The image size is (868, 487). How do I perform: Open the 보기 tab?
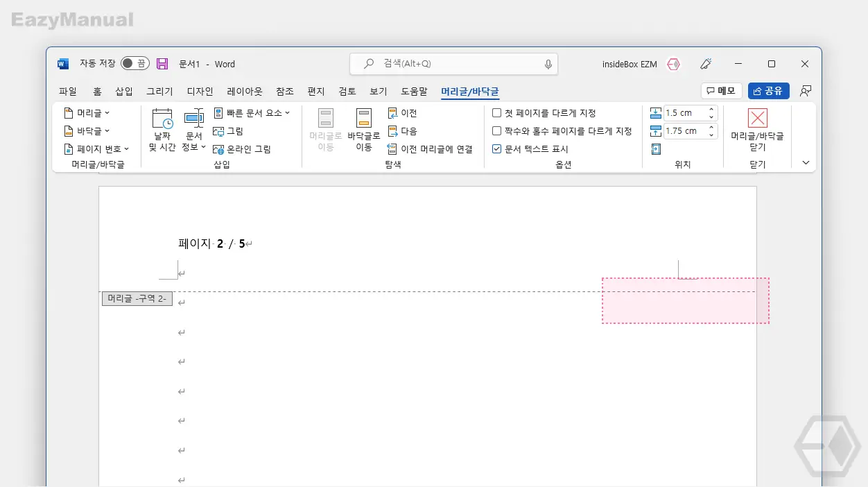click(x=379, y=91)
